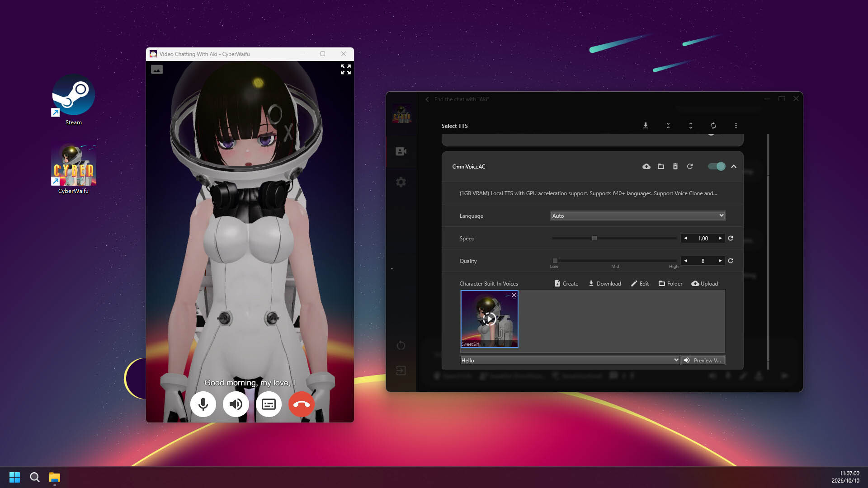The height and width of the screenshot is (488, 868).
Task: Increase Quality value with right arrow
Action: (721, 261)
